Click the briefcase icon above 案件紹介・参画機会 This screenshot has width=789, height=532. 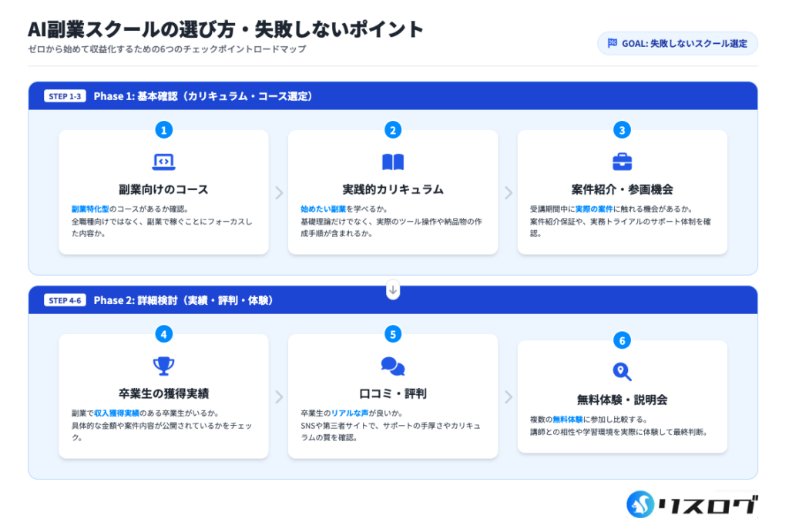[x=622, y=162]
